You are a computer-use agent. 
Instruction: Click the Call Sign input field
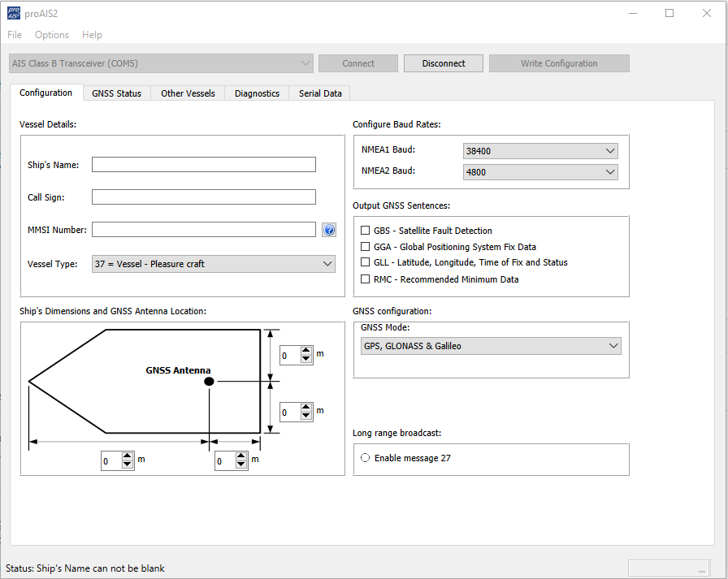click(x=204, y=197)
